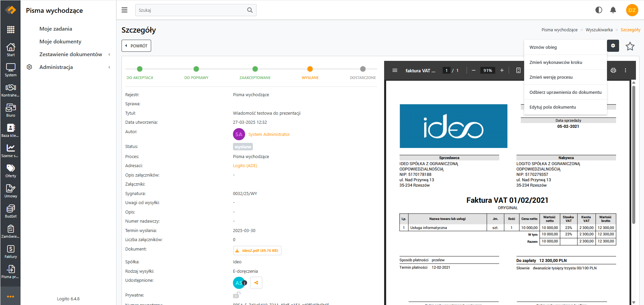Download ideo2.pdf document

pos(257,251)
